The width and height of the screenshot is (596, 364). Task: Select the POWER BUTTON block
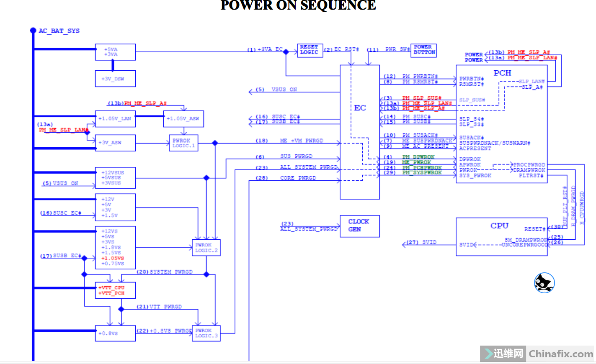pyautogui.click(x=424, y=50)
